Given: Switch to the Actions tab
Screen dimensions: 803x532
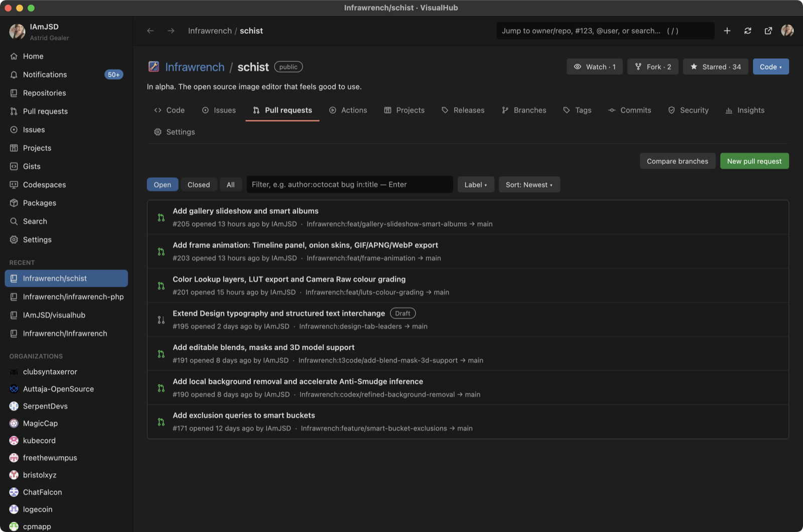Looking at the screenshot, I should click(x=348, y=110).
